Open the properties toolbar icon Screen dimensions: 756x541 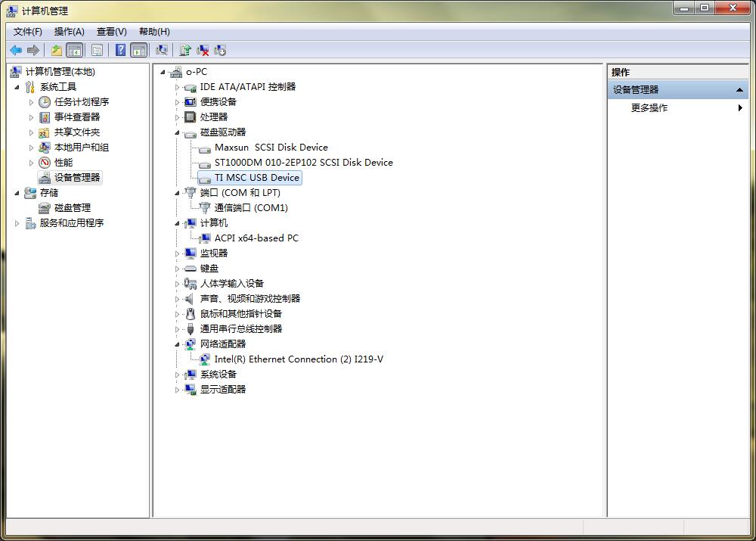[97, 50]
